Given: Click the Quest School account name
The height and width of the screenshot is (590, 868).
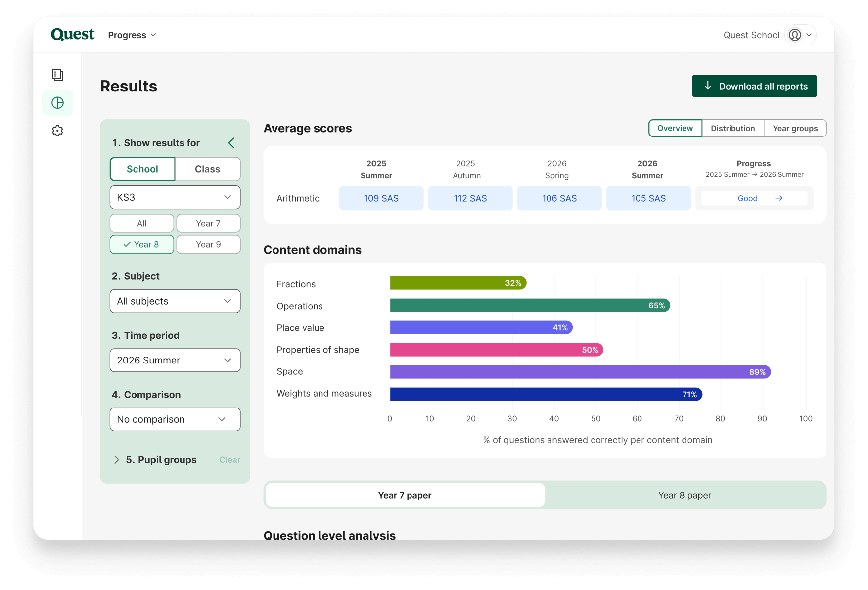Looking at the screenshot, I should tap(751, 35).
